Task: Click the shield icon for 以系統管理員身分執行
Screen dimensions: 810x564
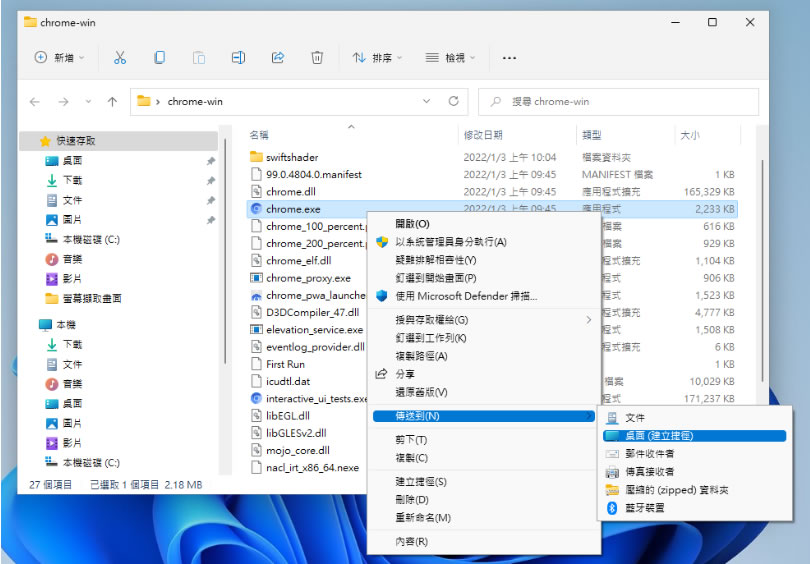Action: pyautogui.click(x=382, y=242)
